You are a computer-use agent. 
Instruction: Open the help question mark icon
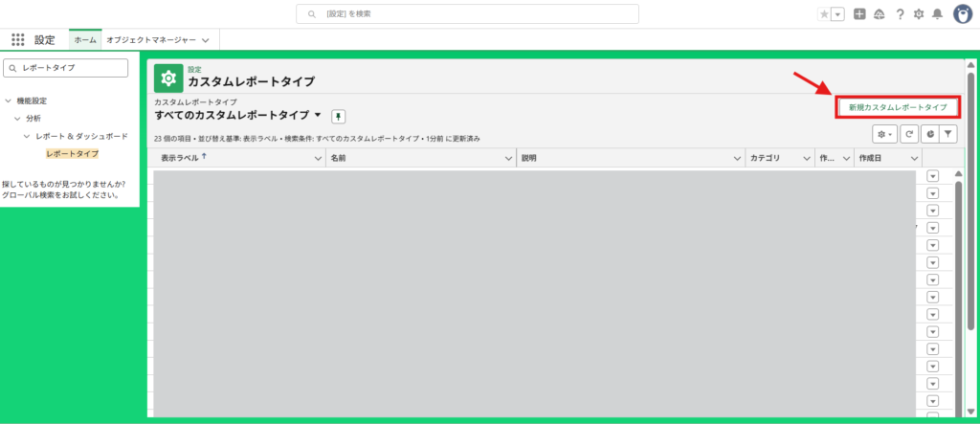tap(900, 13)
